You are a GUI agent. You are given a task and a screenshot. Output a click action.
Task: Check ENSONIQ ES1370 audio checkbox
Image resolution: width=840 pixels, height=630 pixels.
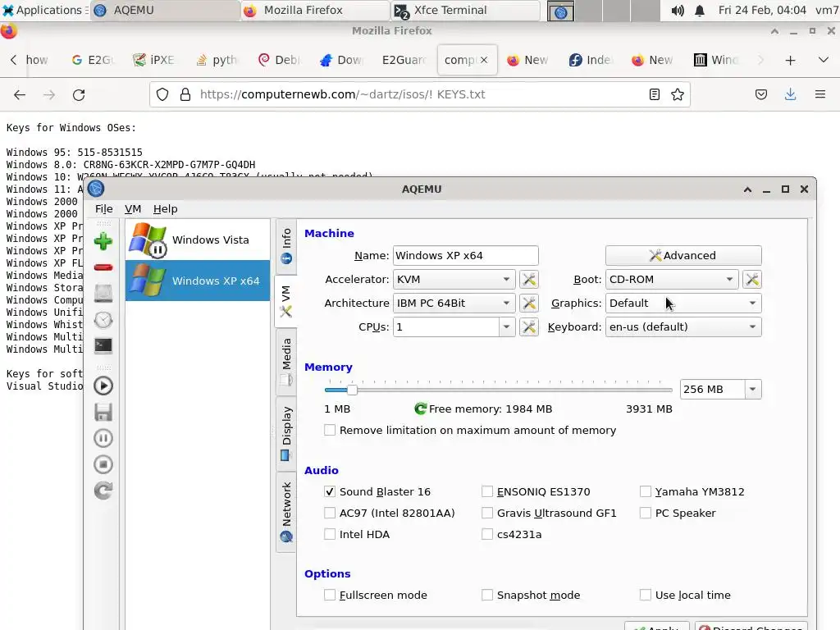coord(487,491)
